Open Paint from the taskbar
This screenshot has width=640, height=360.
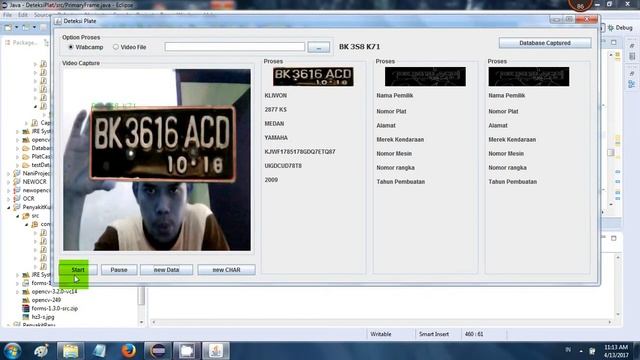click(x=41, y=351)
